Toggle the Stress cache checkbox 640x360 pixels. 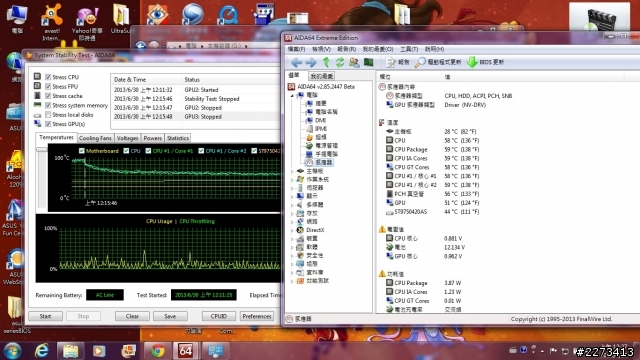tap(48, 96)
